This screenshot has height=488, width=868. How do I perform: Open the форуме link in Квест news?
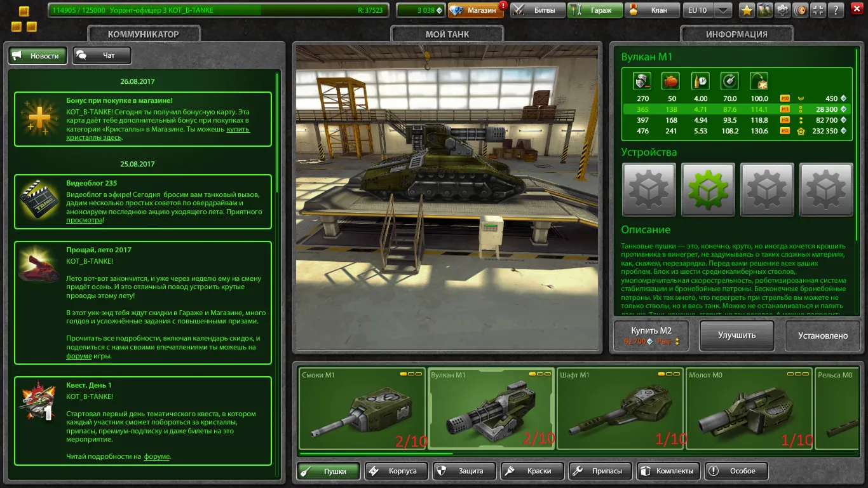tap(156, 456)
